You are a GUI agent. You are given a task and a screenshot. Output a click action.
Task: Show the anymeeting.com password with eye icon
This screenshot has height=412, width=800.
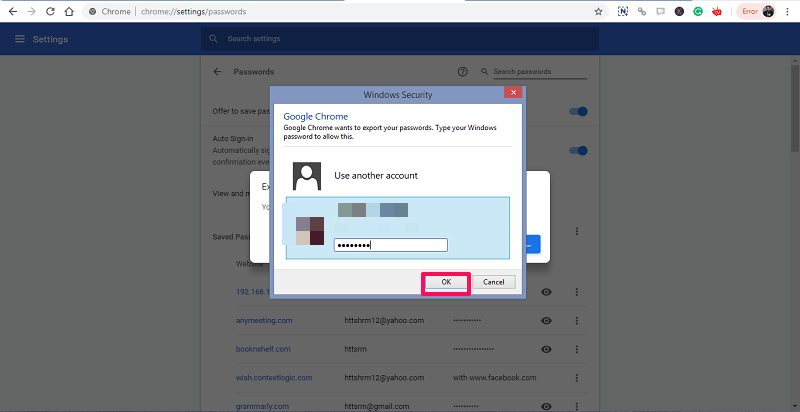coord(546,321)
